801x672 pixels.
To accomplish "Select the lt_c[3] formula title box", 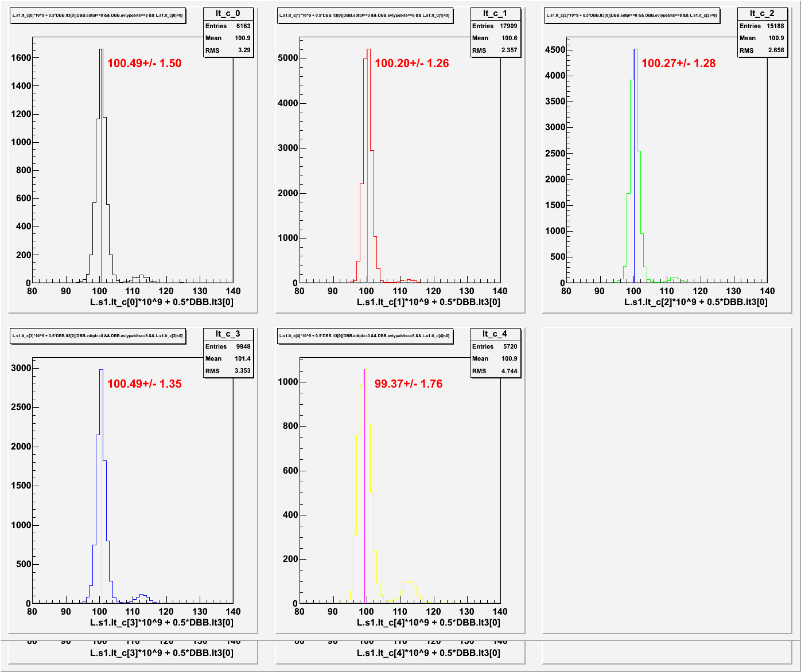I will 98,336.
